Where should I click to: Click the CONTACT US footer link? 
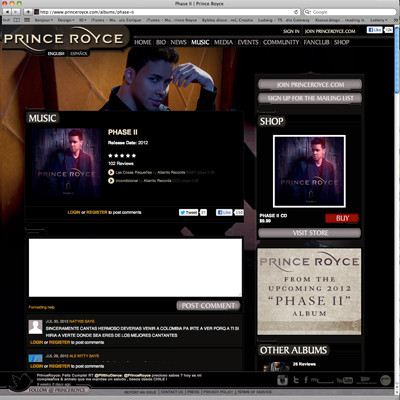point(172,392)
